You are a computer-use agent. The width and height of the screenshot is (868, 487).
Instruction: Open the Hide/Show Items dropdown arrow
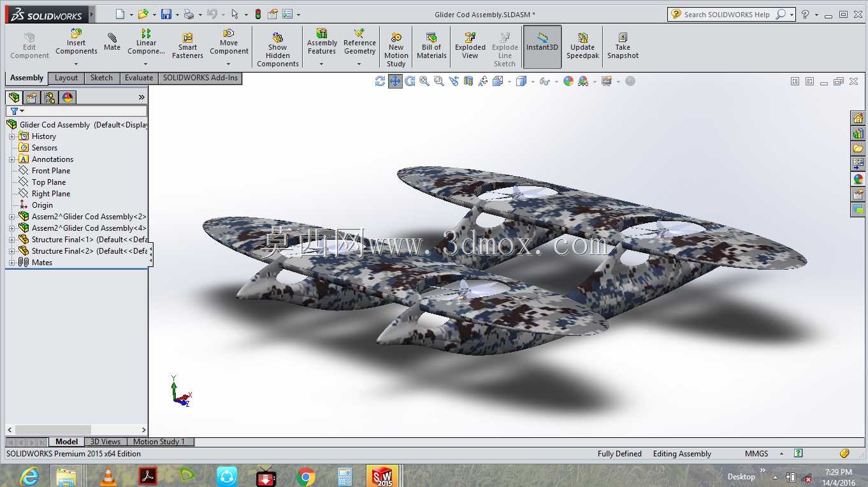click(x=556, y=82)
